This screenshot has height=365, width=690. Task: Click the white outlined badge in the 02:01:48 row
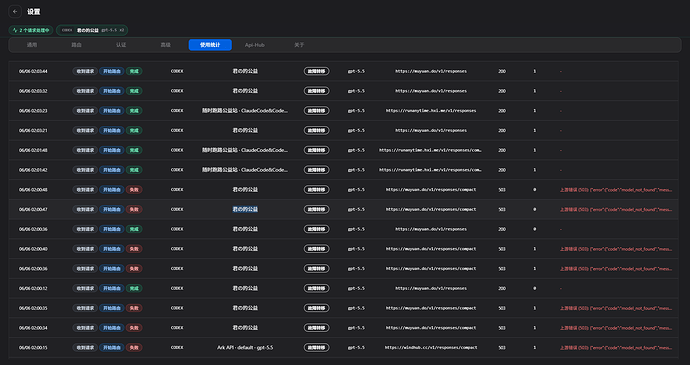point(316,150)
